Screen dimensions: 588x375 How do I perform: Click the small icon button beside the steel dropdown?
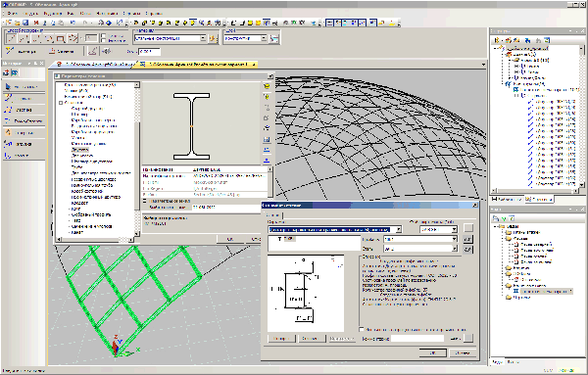pos(467,249)
